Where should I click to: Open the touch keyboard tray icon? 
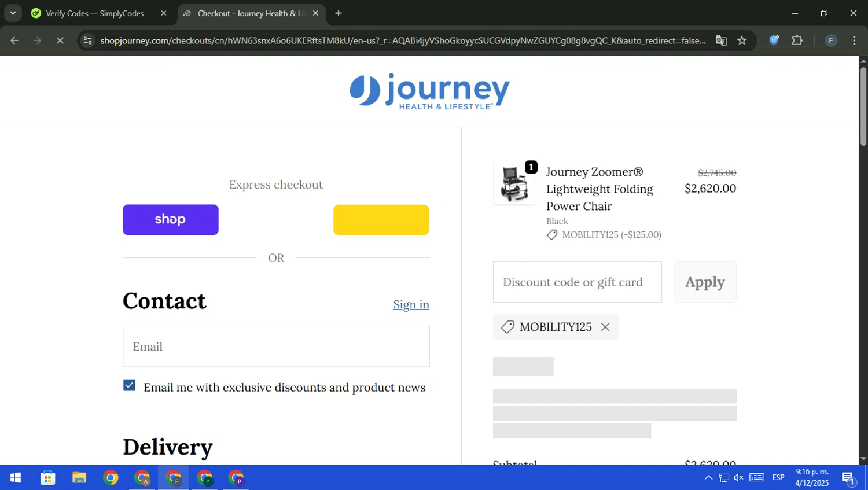tap(757, 478)
